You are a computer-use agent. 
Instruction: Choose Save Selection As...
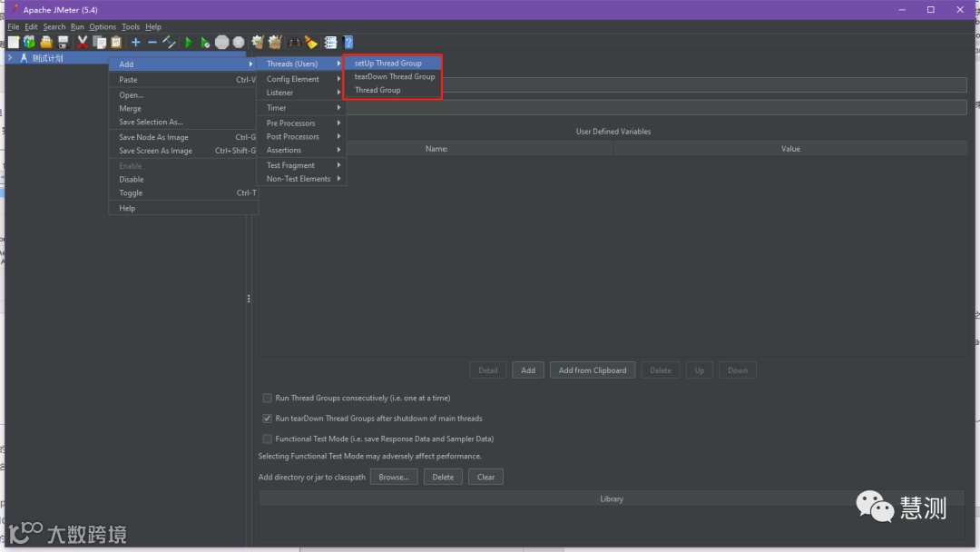click(x=183, y=122)
